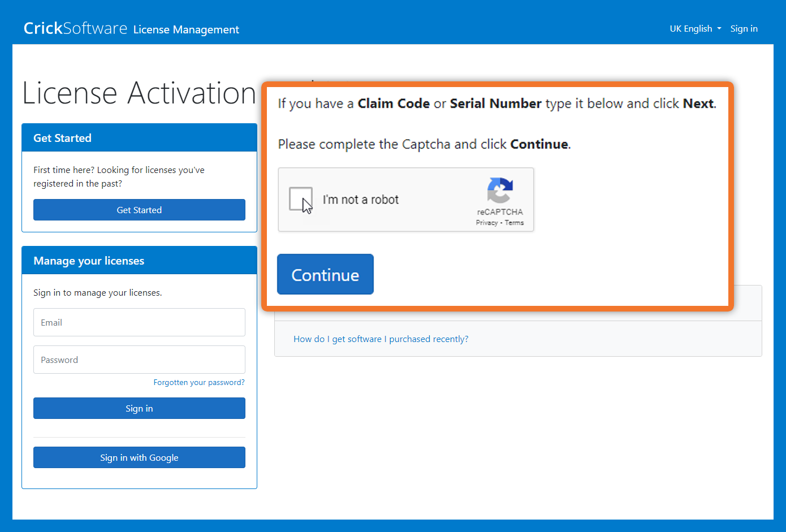Screen dimensions: 786x532
Task: Click the reCAPTCHA logo icon
Action: [x=500, y=191]
